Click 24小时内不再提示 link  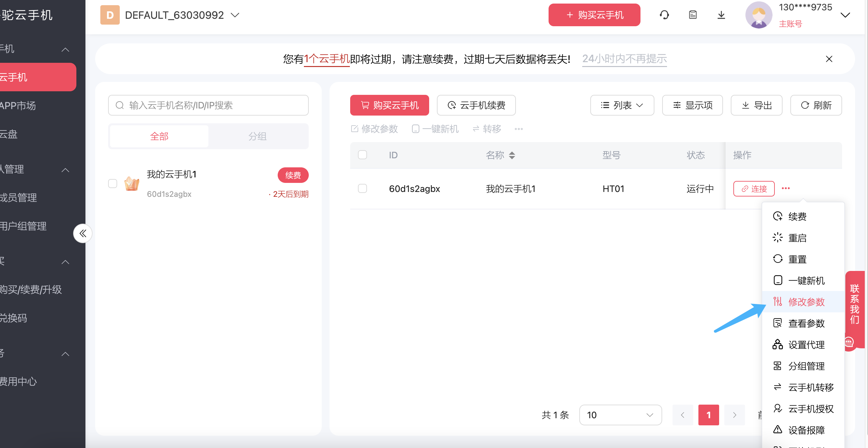click(624, 59)
